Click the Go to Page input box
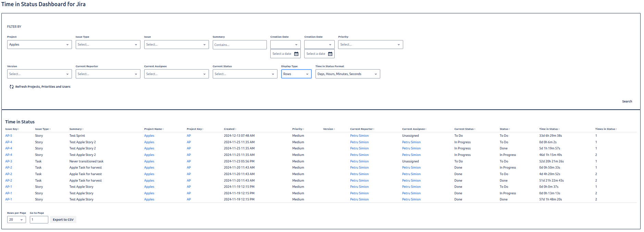 coord(39,220)
